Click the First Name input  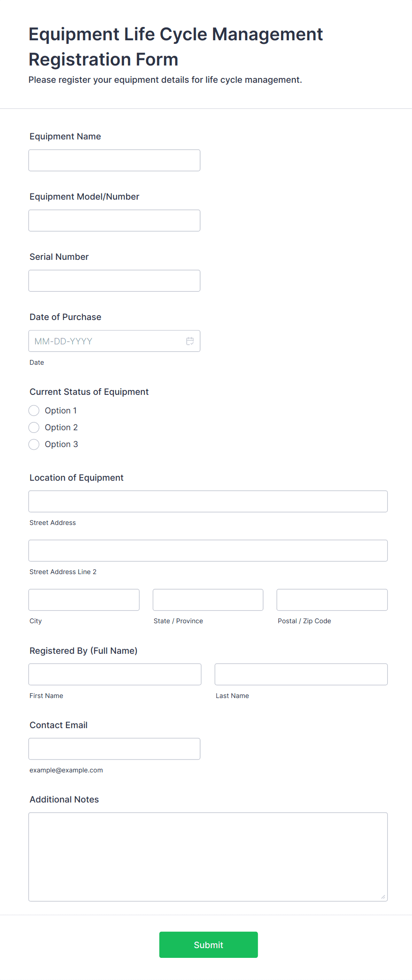point(115,674)
